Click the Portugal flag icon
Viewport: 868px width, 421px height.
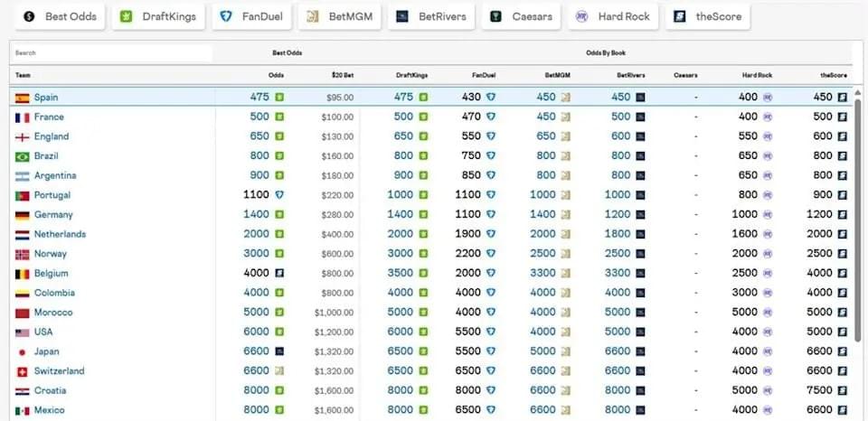click(22, 196)
